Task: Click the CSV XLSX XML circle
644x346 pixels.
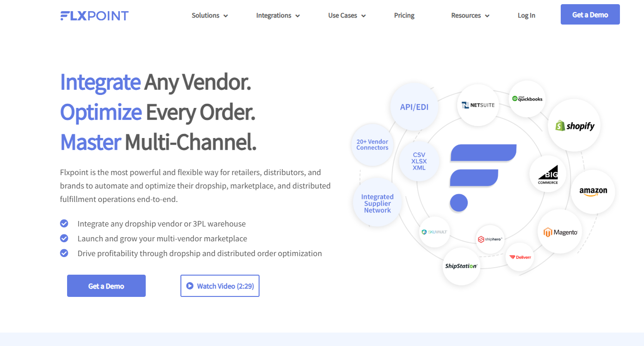Action: (x=419, y=161)
